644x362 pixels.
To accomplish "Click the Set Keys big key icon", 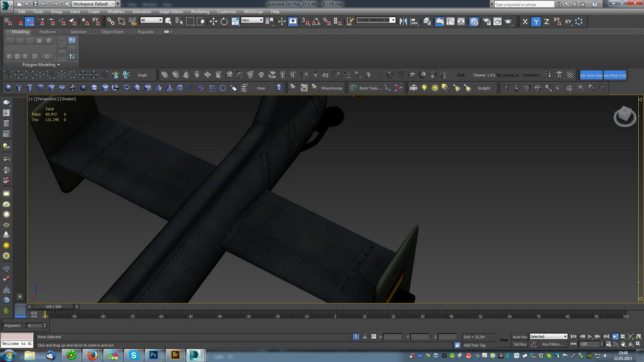I will point(503,339).
